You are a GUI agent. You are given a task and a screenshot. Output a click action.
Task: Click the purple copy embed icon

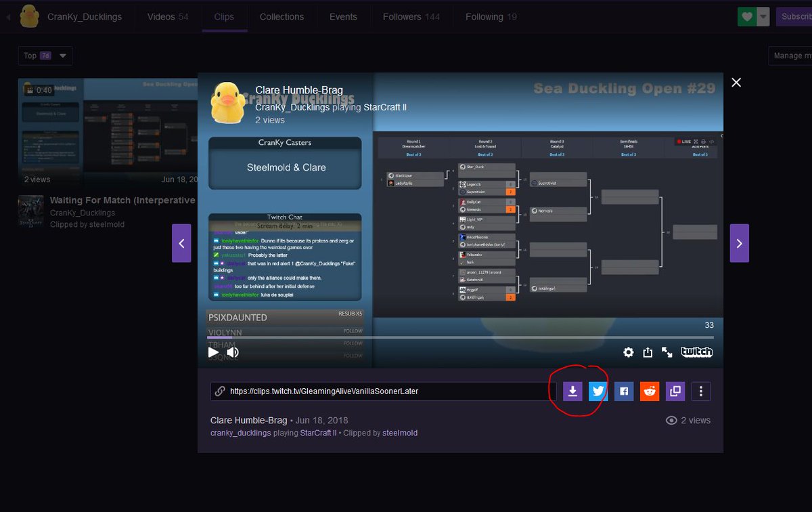point(675,391)
